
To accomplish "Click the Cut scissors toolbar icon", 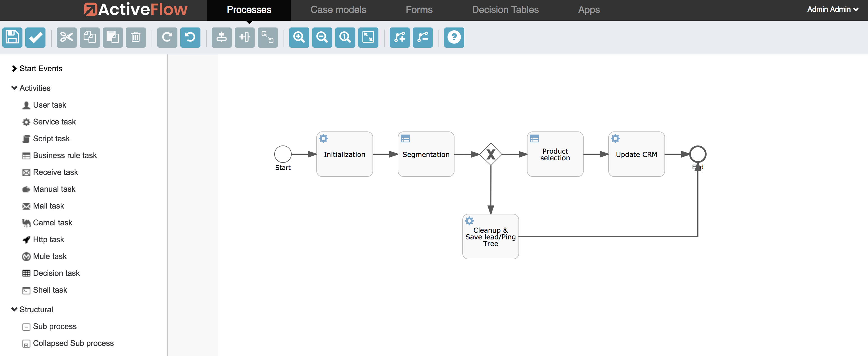I will pos(67,37).
